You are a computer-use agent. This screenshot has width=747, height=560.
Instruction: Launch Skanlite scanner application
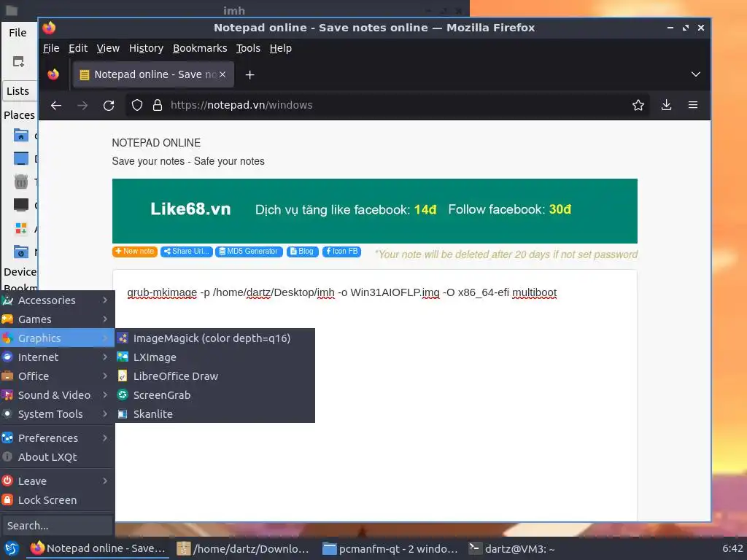pyautogui.click(x=215, y=415)
